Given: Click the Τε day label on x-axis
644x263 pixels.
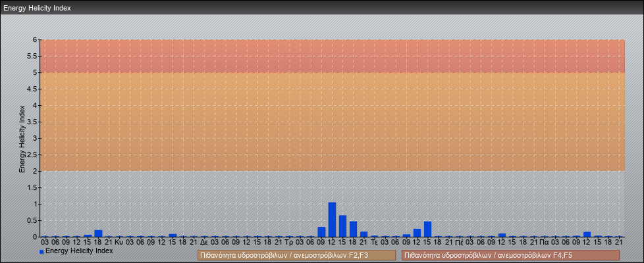Looking at the screenshot, I should (x=374, y=242).
